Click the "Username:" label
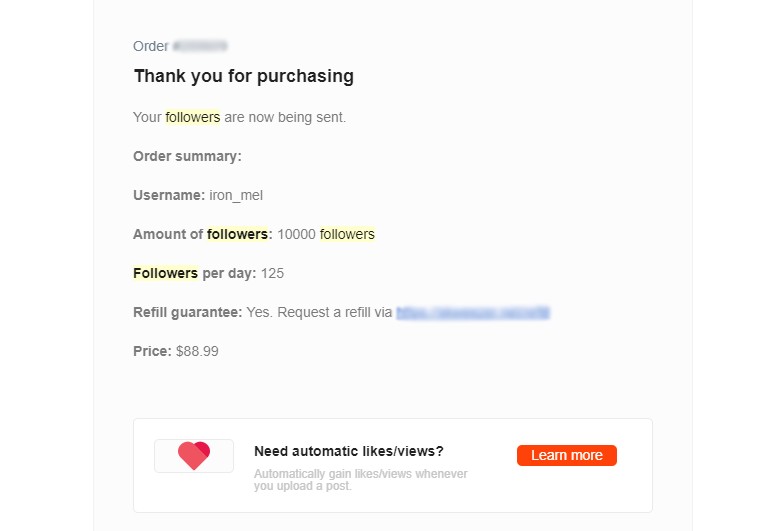 point(169,195)
